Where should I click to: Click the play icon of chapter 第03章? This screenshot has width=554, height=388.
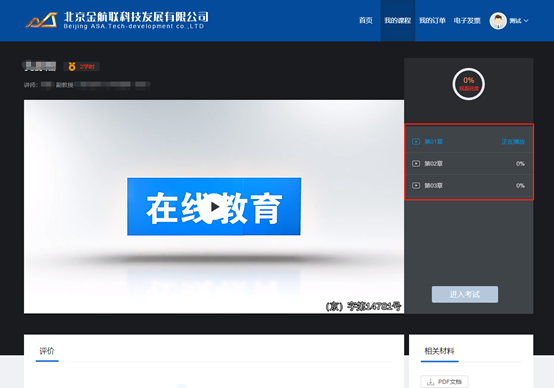coord(416,186)
